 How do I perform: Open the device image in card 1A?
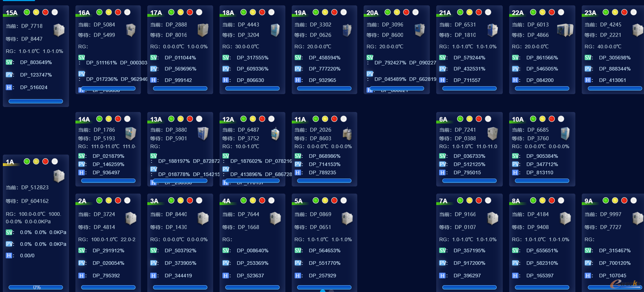(x=59, y=176)
